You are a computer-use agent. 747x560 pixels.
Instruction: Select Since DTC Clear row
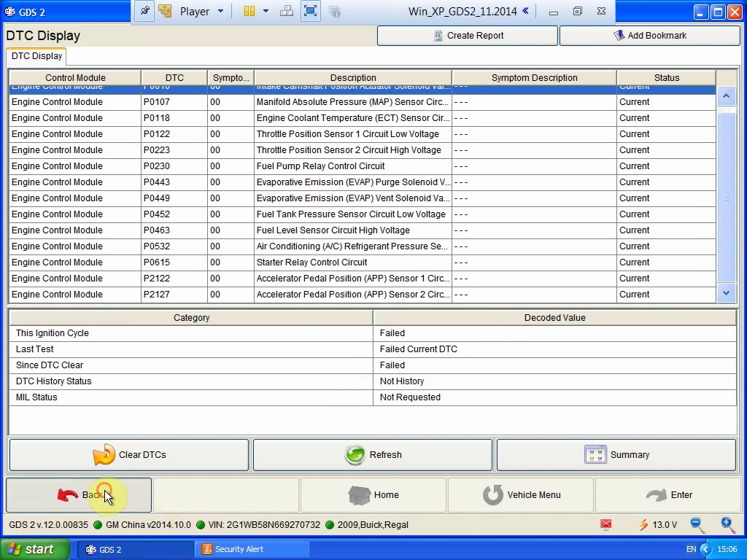pyautogui.click(x=373, y=365)
